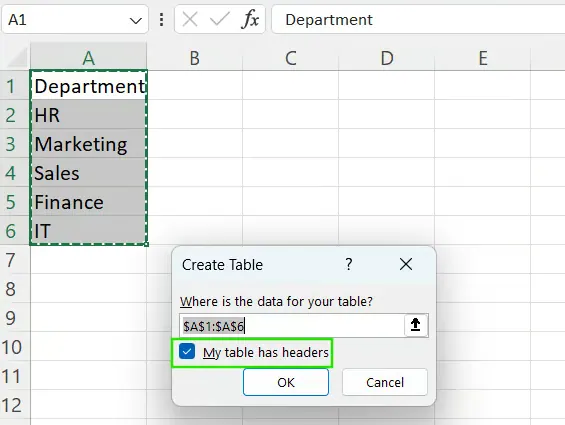Click the formula bar options dots
Viewport: 565px width, 425px height.
click(161, 20)
